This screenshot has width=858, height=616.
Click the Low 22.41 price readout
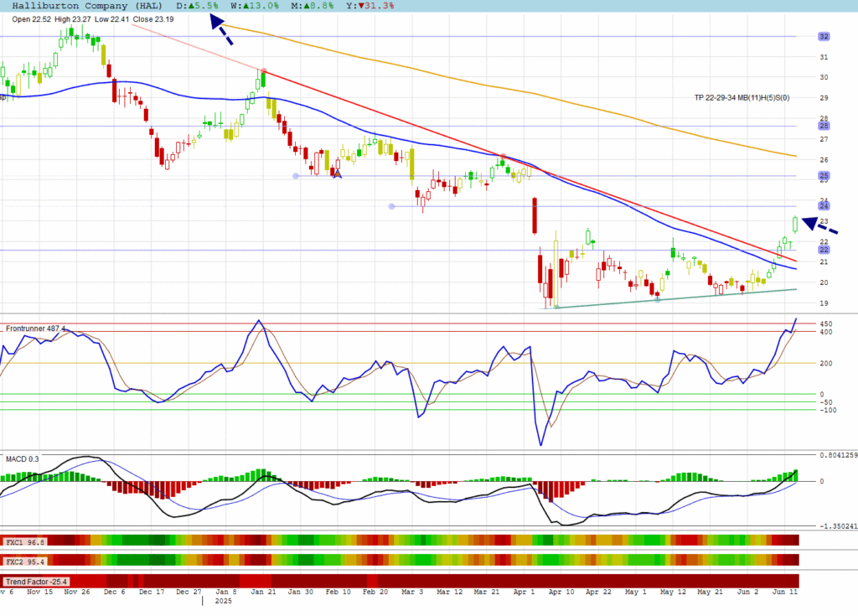(111, 19)
